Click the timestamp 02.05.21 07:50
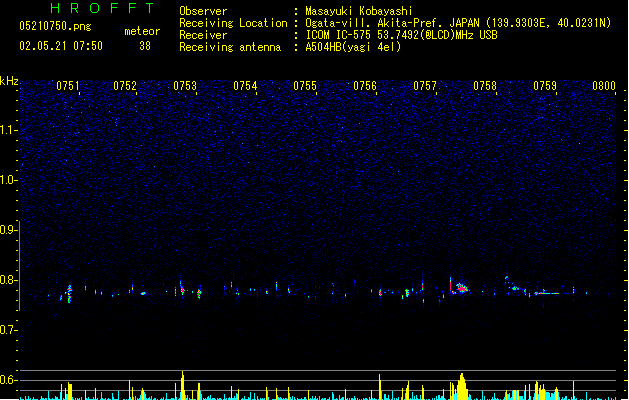 click(61, 46)
